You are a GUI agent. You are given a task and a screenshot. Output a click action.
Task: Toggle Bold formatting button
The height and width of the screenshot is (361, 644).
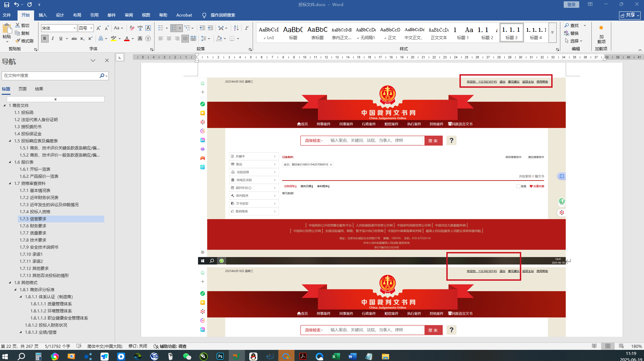[45, 39]
